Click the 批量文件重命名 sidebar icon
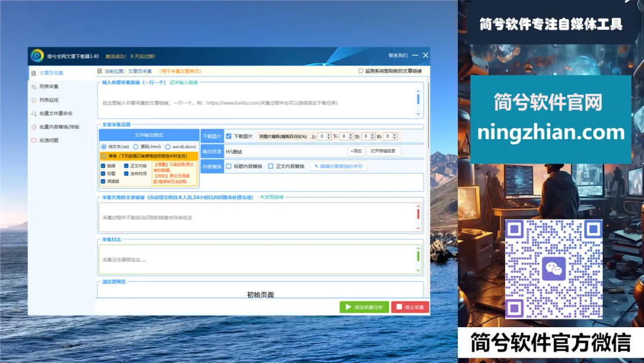 (33, 113)
